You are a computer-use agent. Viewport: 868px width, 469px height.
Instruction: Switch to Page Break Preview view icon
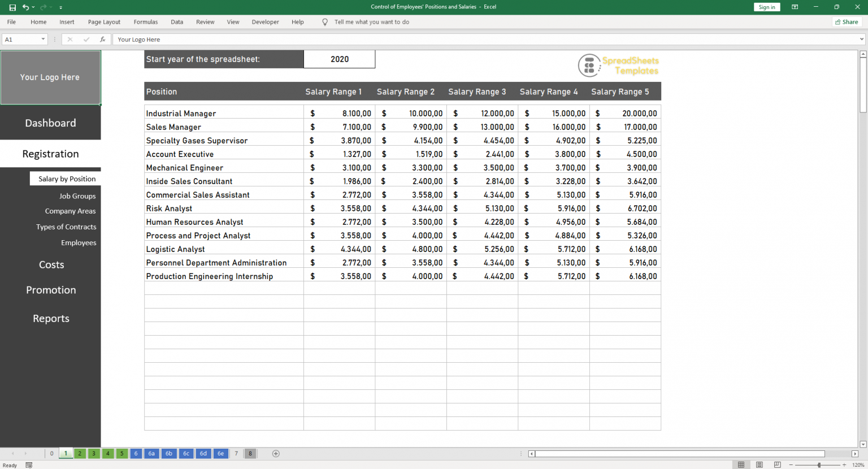[778, 464]
